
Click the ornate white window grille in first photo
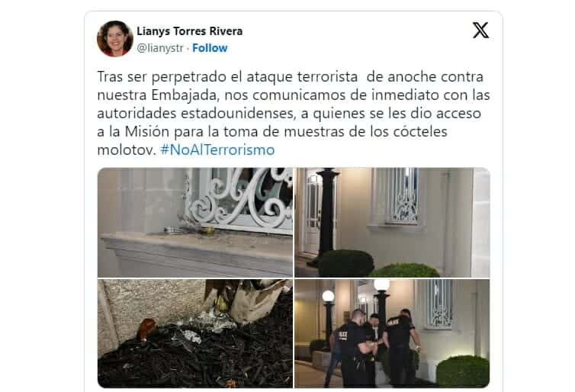[240, 198]
